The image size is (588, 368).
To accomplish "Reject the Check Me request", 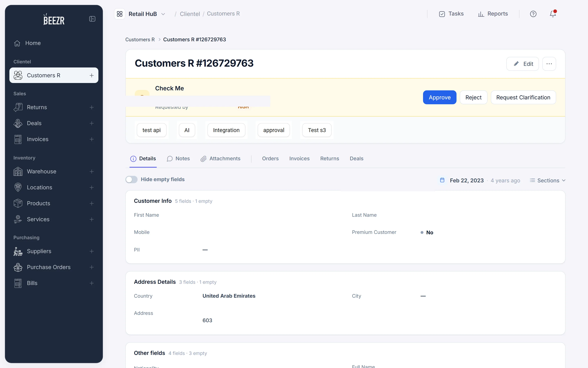I will (x=473, y=97).
